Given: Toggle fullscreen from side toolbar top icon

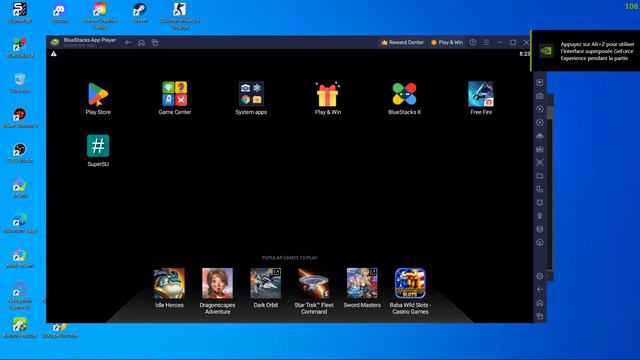Looking at the screenshot, I should 540,82.
